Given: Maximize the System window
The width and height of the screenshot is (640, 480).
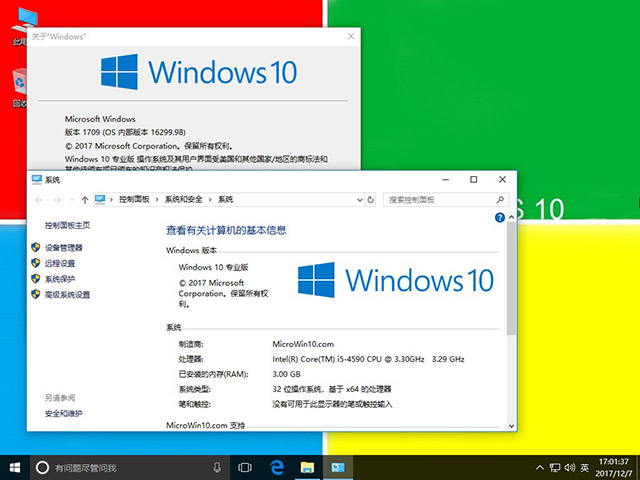Looking at the screenshot, I should pos(473,180).
